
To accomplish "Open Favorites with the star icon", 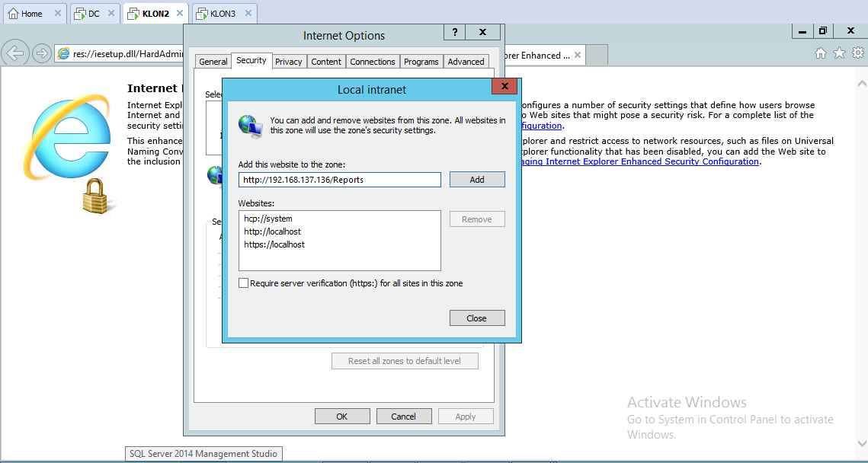I will (x=839, y=53).
